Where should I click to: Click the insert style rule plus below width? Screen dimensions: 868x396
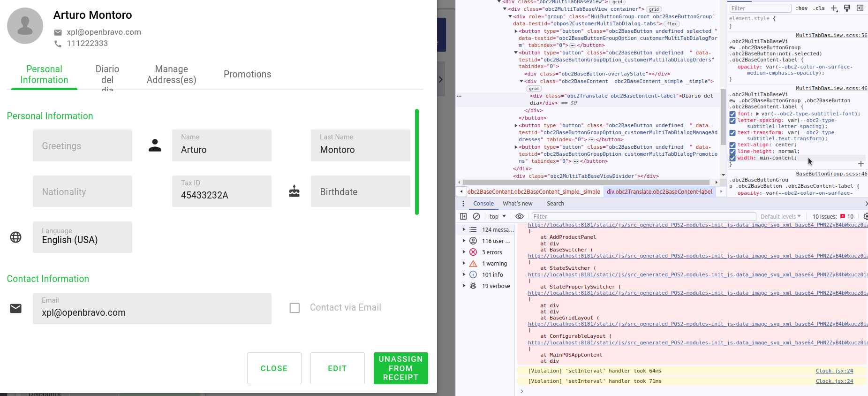[x=860, y=164]
